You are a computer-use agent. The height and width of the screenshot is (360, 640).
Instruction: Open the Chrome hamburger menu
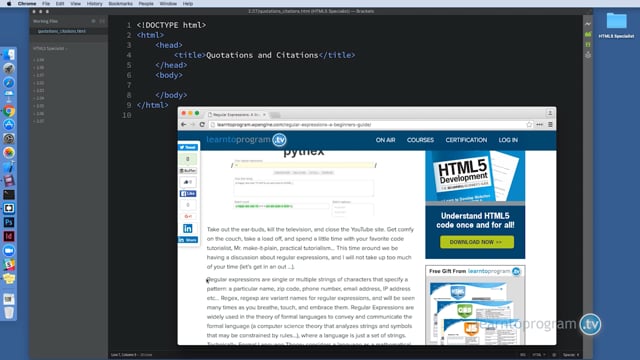[550, 124]
